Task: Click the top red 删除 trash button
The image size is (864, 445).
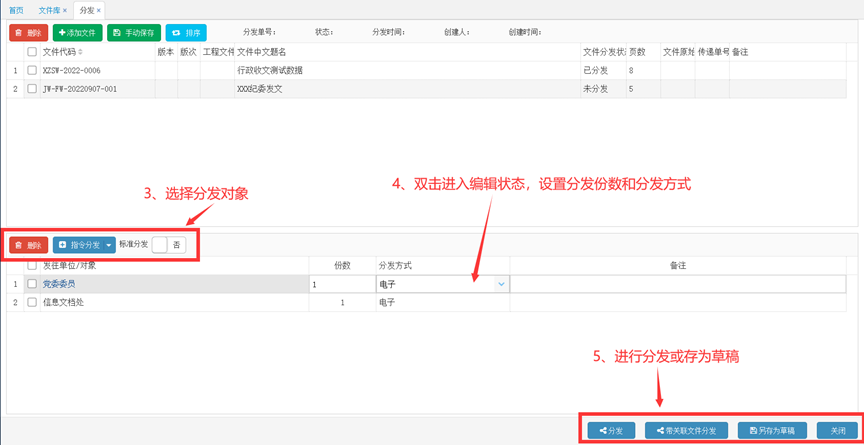Action: (29, 32)
